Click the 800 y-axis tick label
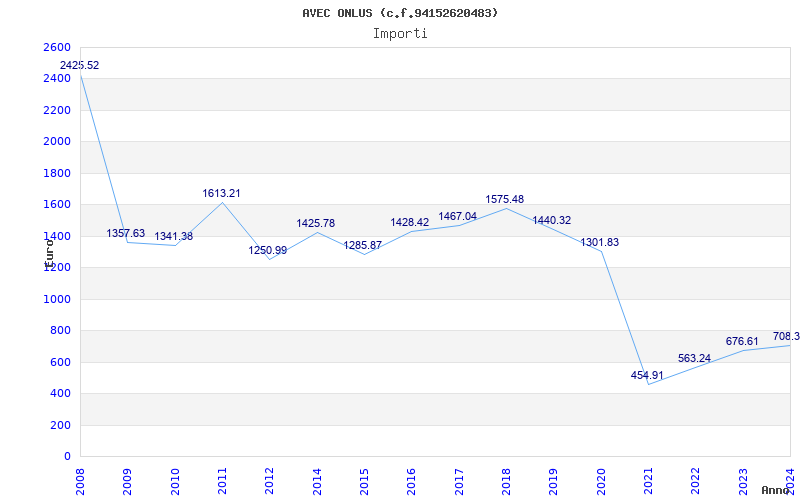This screenshot has height=500, width=800. point(60,331)
